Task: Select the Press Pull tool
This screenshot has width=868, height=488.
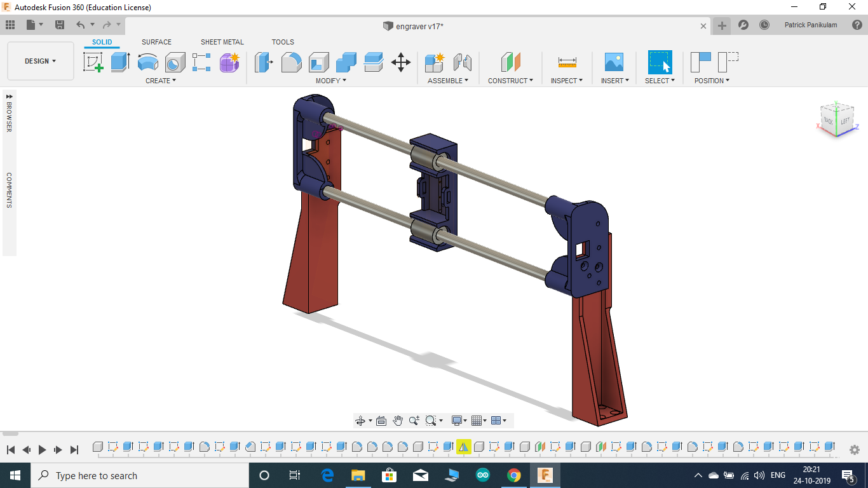Action: point(263,62)
